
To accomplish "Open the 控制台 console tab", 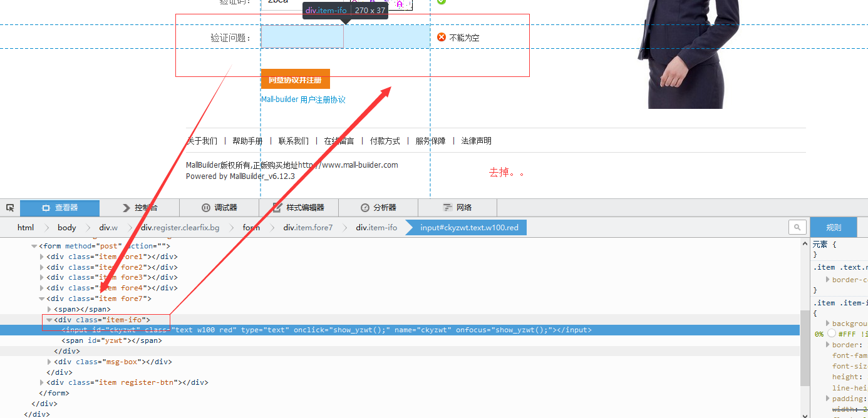I will click(x=140, y=208).
